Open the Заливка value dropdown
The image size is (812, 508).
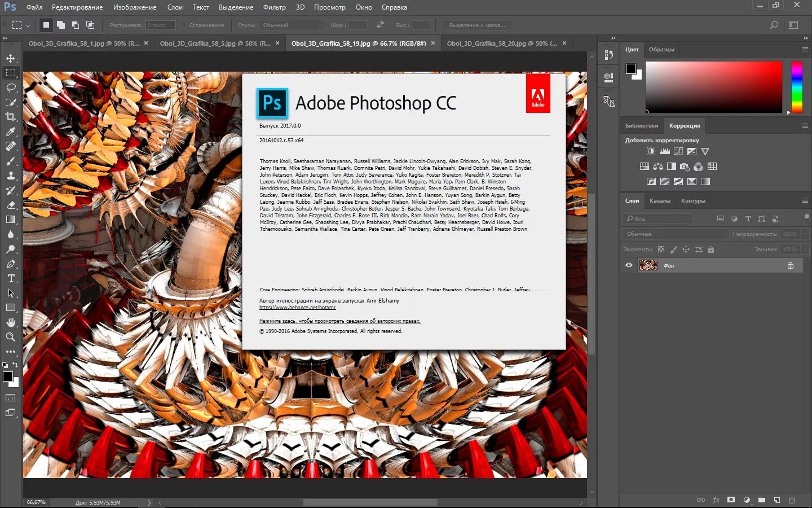[x=805, y=249]
